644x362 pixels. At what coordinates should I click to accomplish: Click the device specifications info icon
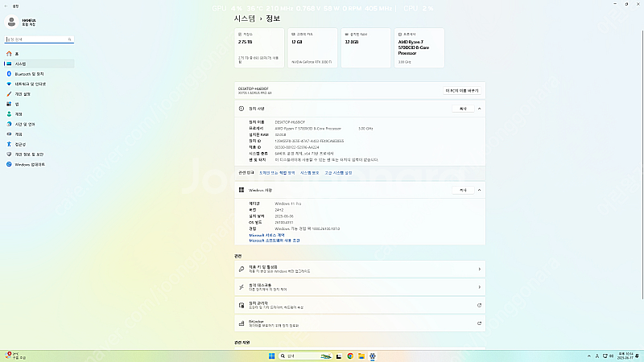[242, 109]
